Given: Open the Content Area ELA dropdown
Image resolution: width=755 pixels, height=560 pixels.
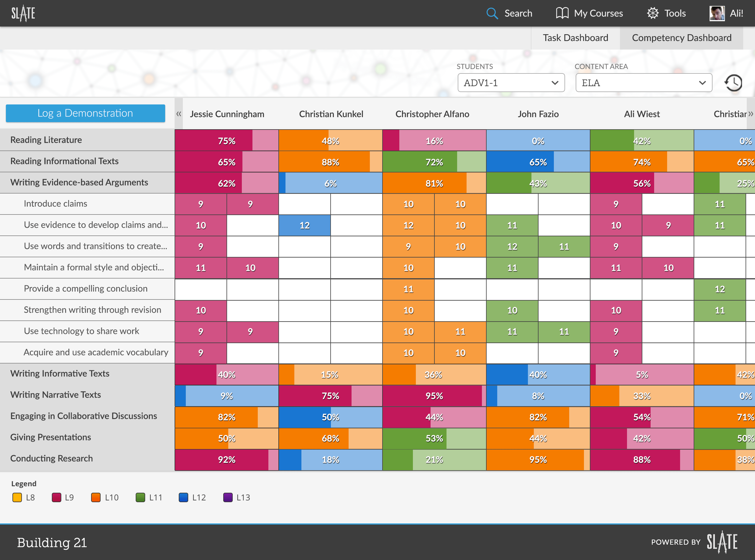Looking at the screenshot, I should click(644, 83).
